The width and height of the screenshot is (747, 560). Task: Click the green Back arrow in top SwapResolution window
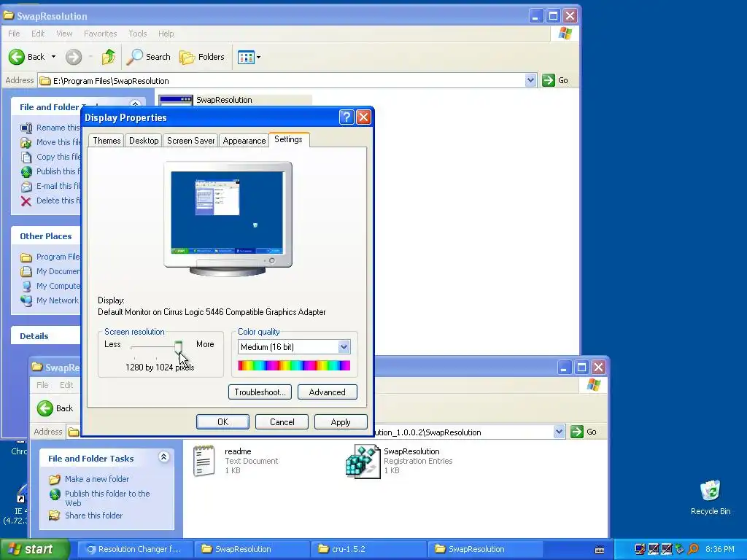17,57
